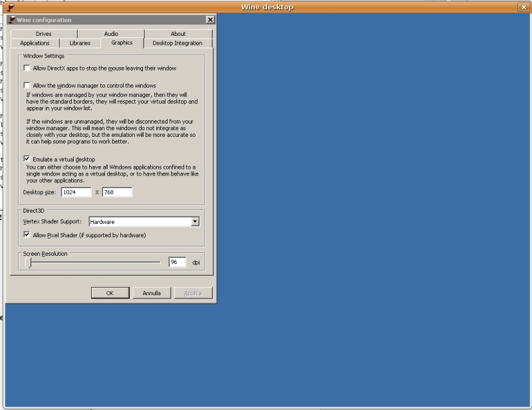Close the Wine configuration dialog

pos(210,20)
